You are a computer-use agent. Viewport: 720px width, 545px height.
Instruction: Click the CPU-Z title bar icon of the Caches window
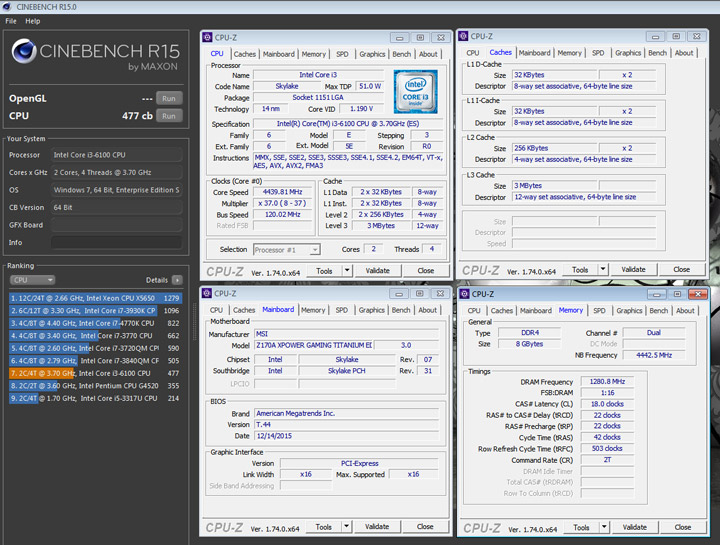[465, 37]
